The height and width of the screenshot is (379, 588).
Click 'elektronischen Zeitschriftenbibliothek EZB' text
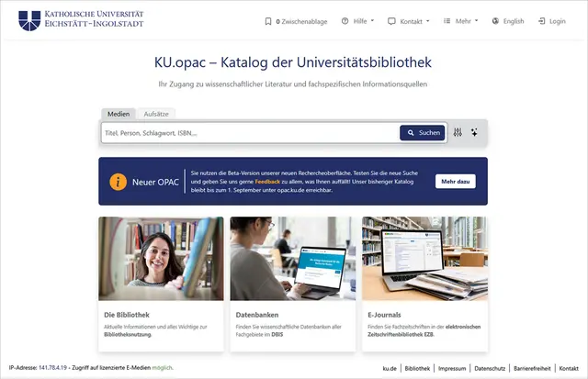424,330
